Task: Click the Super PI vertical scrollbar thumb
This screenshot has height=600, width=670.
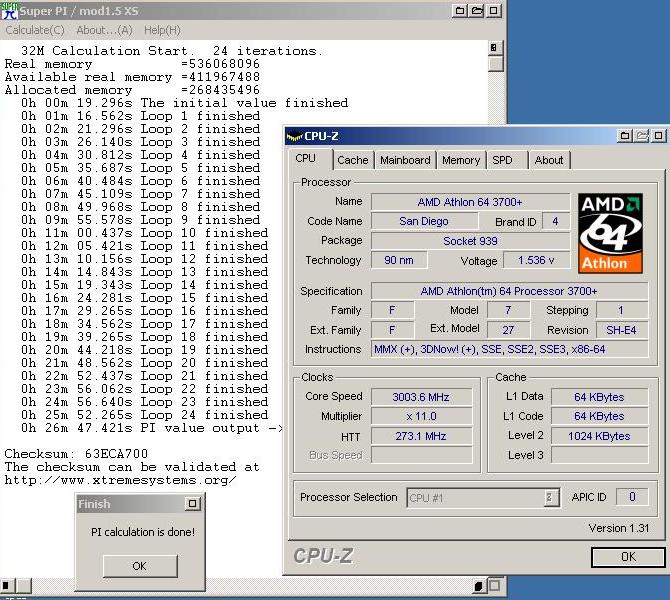Action: [x=496, y=64]
